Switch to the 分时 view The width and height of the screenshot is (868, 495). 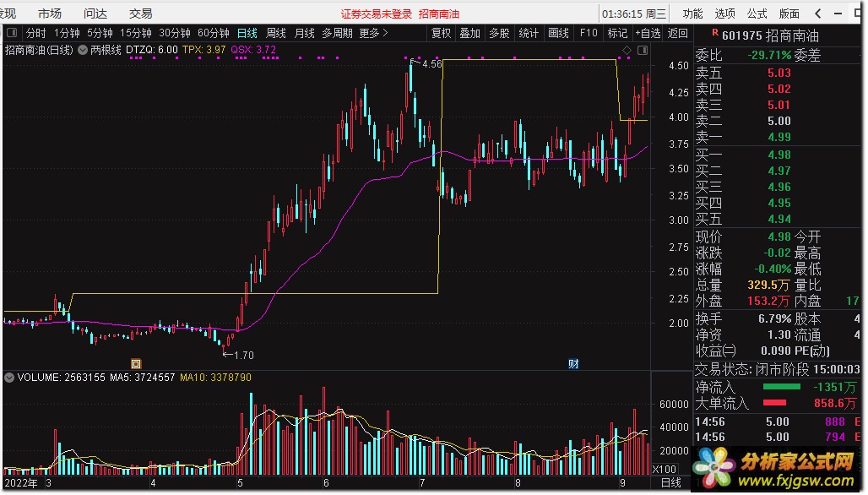click(36, 33)
